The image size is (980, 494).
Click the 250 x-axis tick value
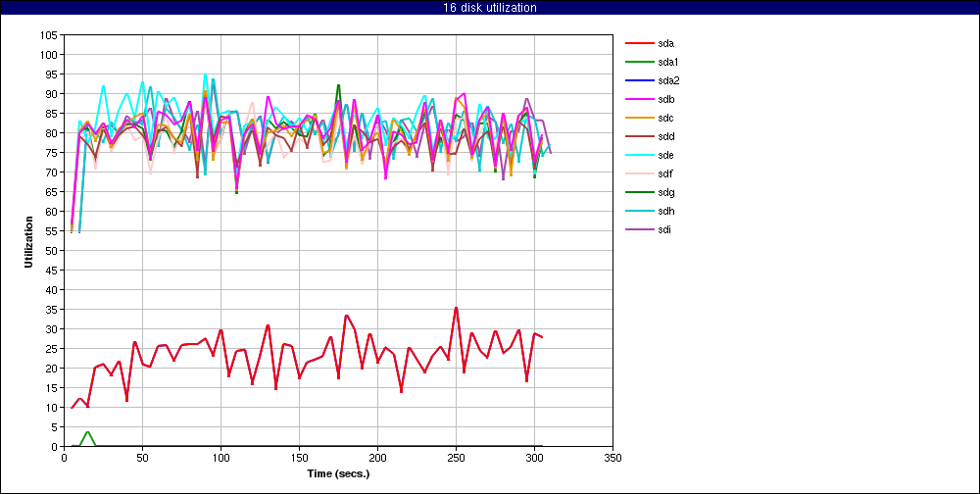(x=456, y=457)
